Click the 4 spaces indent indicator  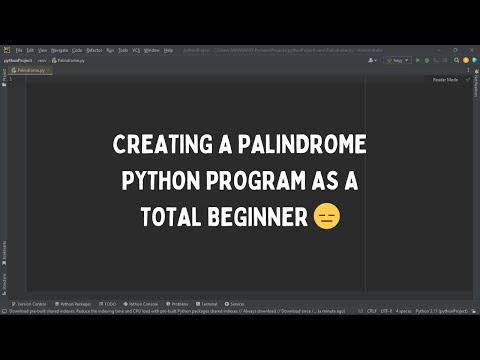tap(404, 311)
